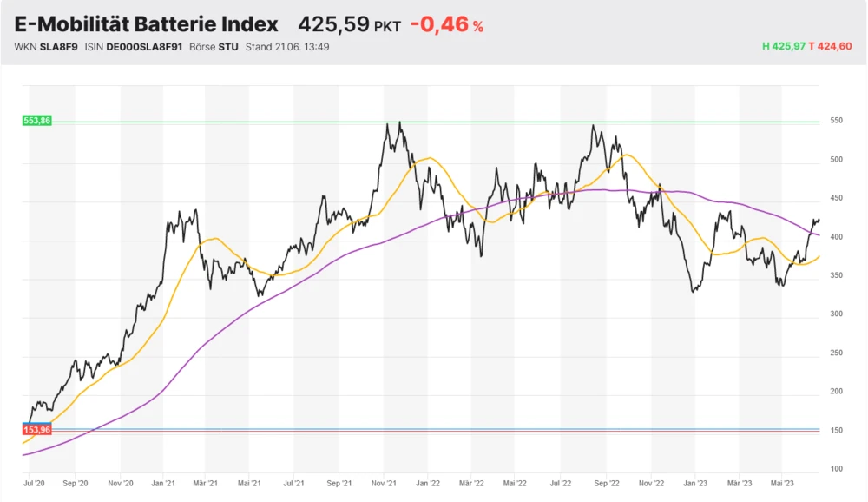Click the 300 value on the price axis
The height and width of the screenshot is (502, 868).
[834, 314]
